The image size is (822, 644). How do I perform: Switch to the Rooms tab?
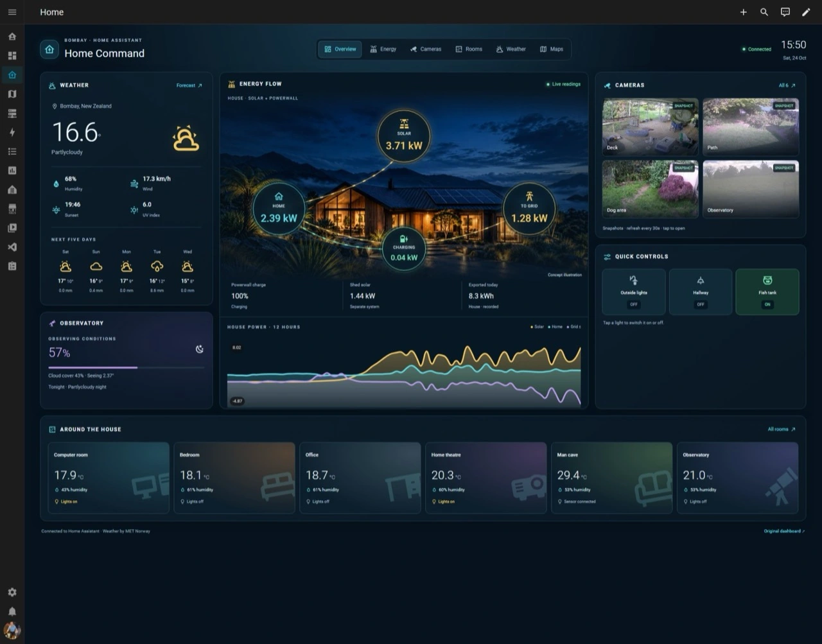pyautogui.click(x=469, y=49)
